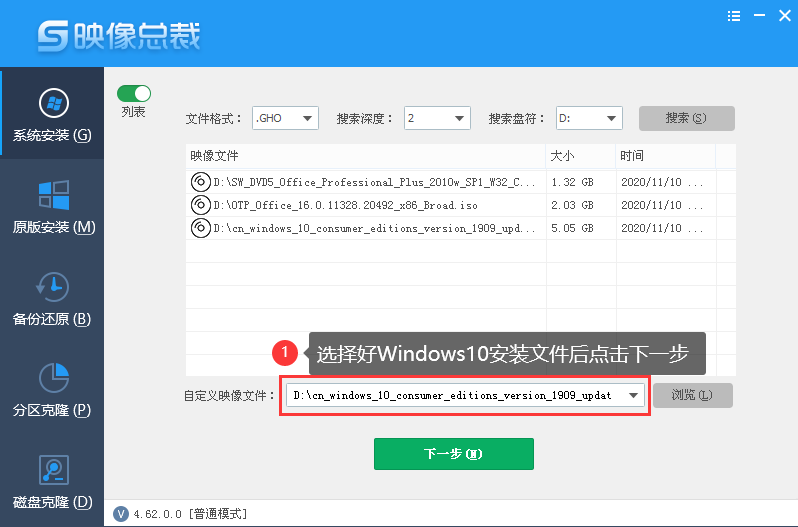Click the 2020/11/10 date of OTP_Office row

click(x=662, y=205)
